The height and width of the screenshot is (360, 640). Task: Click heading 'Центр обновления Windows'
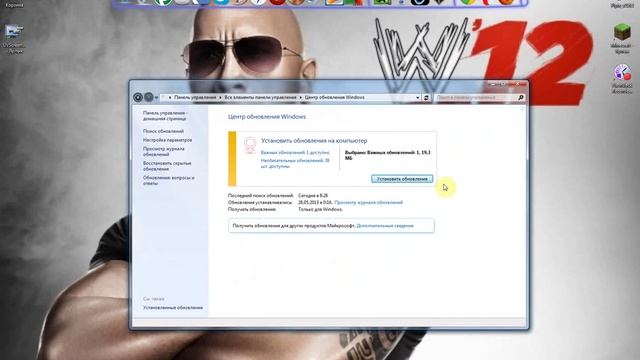[267, 117]
